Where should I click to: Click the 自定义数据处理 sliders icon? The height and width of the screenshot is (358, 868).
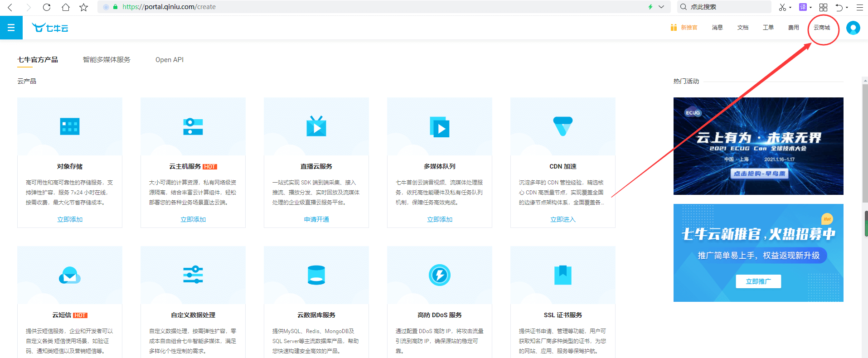193,275
